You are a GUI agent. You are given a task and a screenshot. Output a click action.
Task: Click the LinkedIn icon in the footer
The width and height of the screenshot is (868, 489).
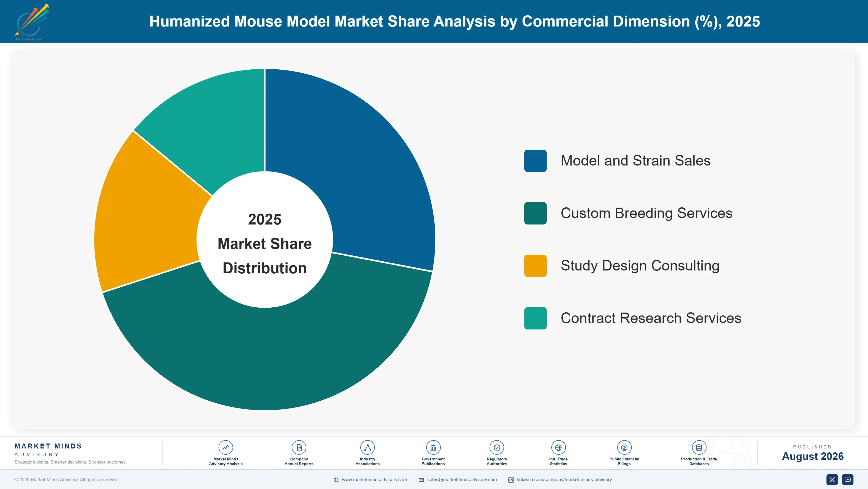tap(511, 480)
